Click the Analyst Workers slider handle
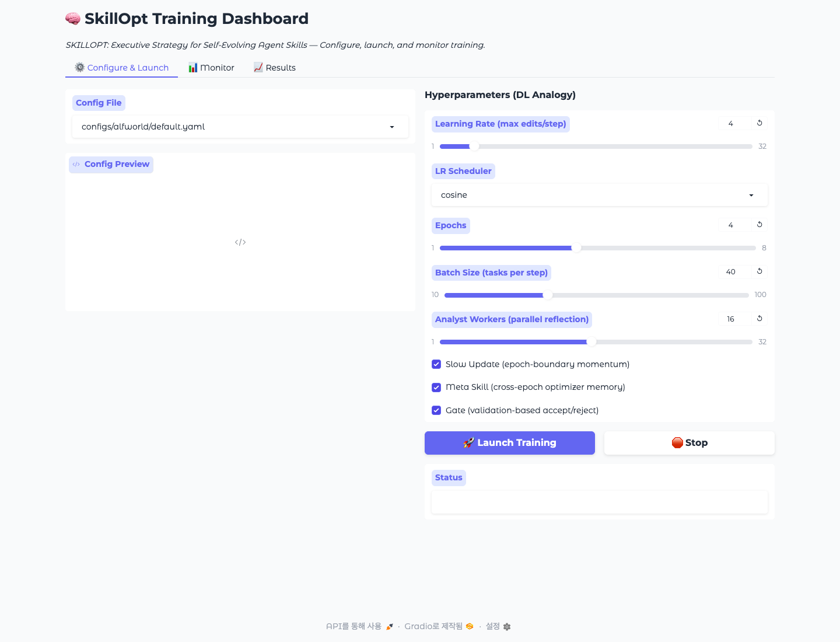 point(591,342)
